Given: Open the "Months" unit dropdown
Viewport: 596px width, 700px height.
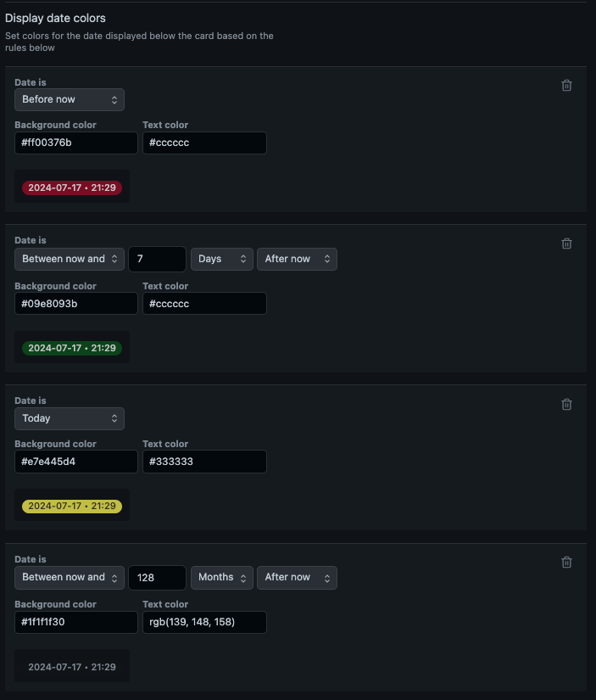Looking at the screenshot, I should (221, 577).
